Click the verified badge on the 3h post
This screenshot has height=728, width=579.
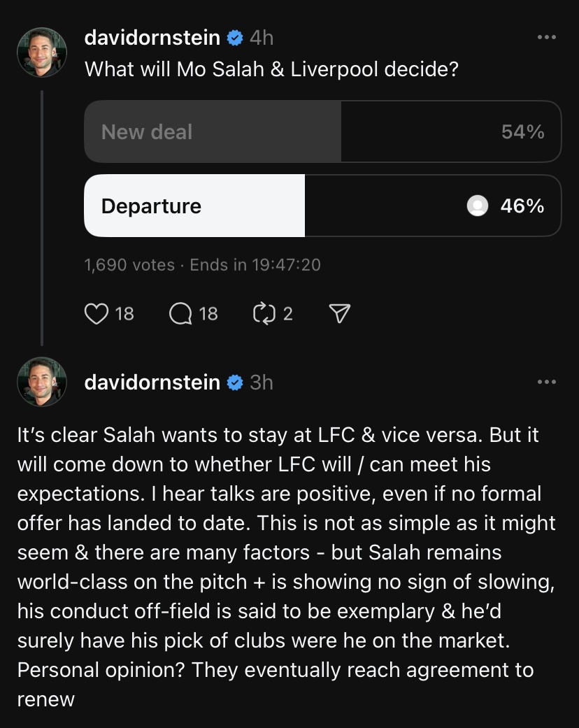coord(236,383)
